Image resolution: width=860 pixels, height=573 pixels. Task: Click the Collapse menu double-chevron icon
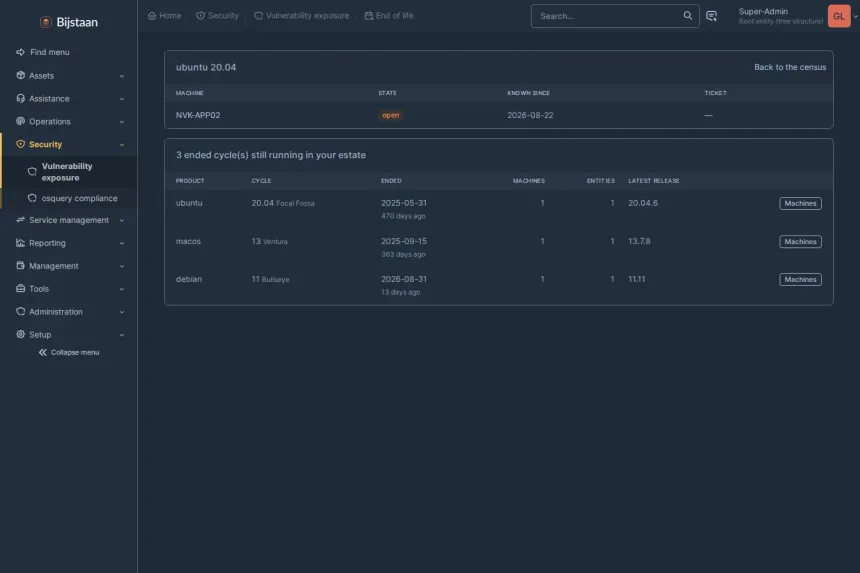43,353
